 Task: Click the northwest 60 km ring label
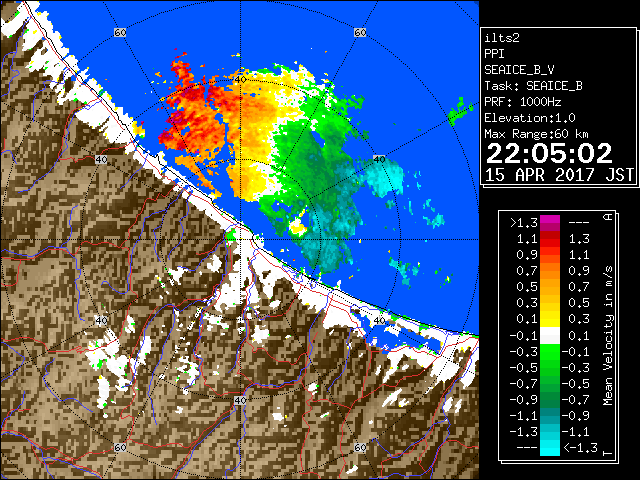coord(120,32)
